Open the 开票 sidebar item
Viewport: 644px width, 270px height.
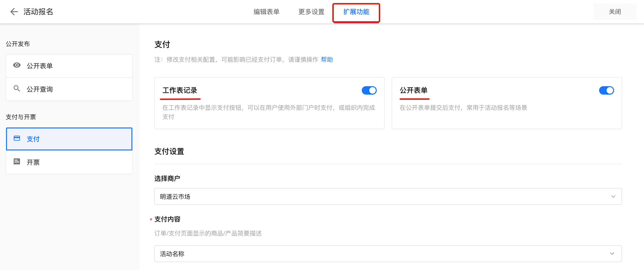click(69, 162)
